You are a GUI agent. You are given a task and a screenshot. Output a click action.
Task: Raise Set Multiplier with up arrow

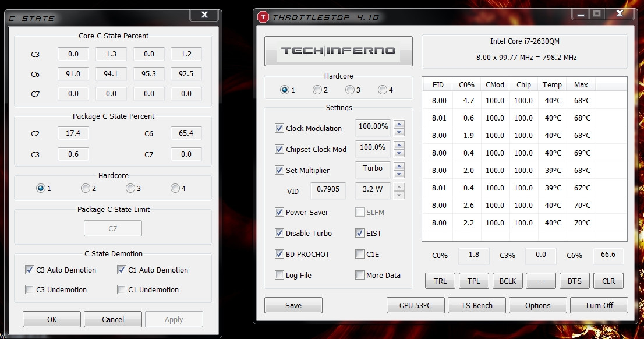click(399, 165)
